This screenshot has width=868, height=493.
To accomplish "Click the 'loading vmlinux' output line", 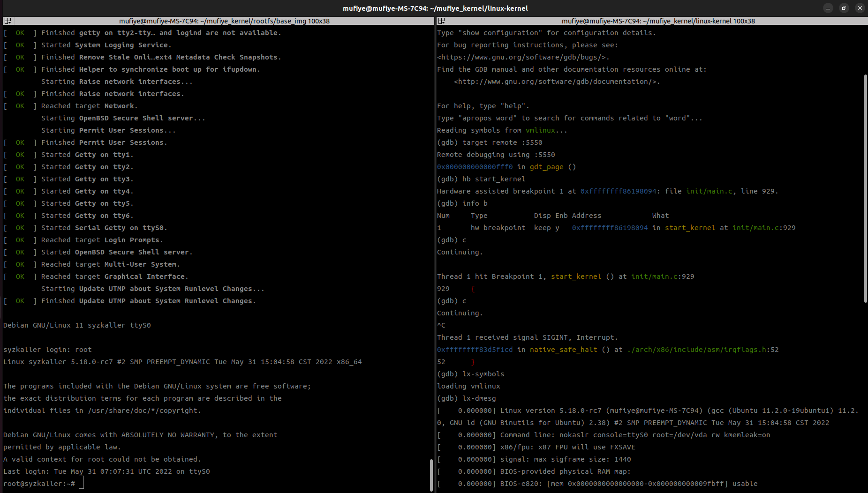I will pos(468,386).
